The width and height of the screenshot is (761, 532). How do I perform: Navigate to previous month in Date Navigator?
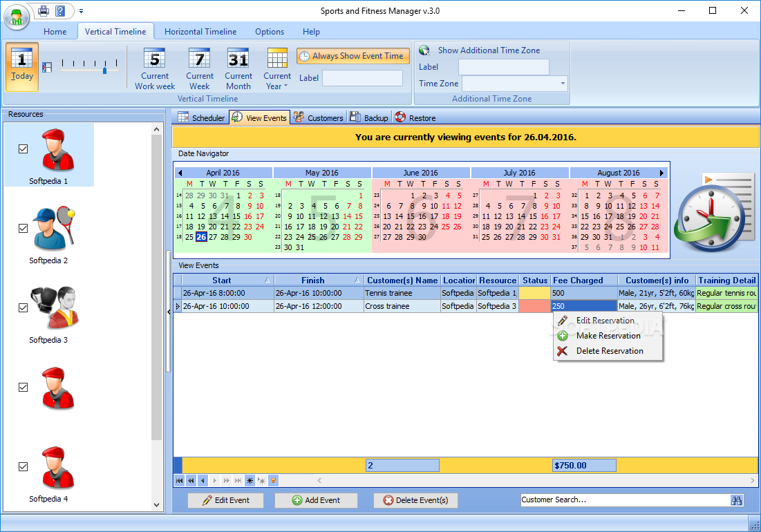point(180,173)
